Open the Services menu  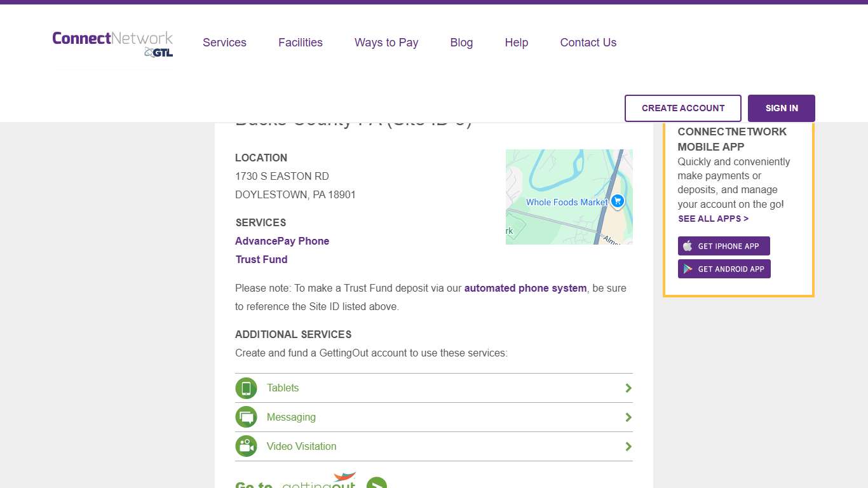[x=224, y=43]
